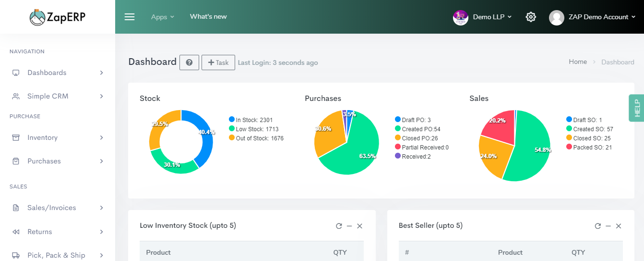Toggle the Created PO legend entry
Screen dimensions: 644x261
point(417,129)
